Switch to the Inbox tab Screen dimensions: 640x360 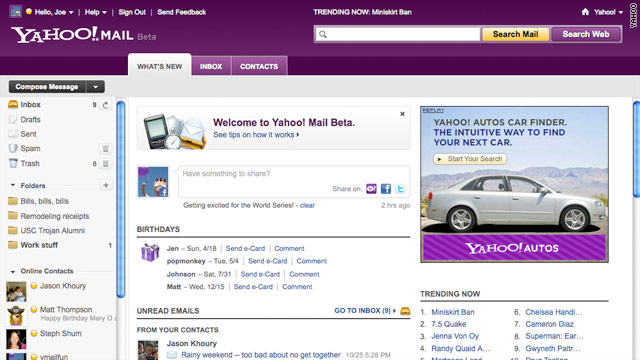point(211,66)
